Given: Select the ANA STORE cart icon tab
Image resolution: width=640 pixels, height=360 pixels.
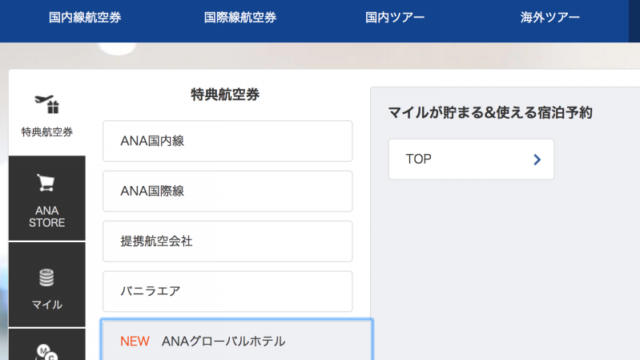Looking at the screenshot, I should (x=47, y=198).
